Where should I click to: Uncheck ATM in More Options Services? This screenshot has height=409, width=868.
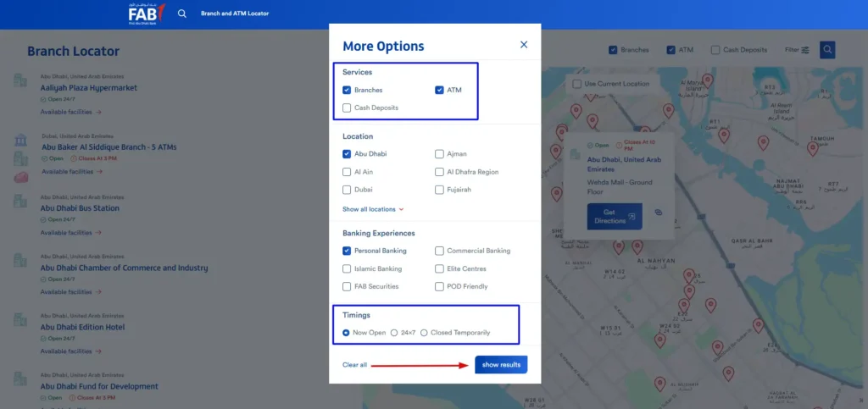pyautogui.click(x=439, y=90)
